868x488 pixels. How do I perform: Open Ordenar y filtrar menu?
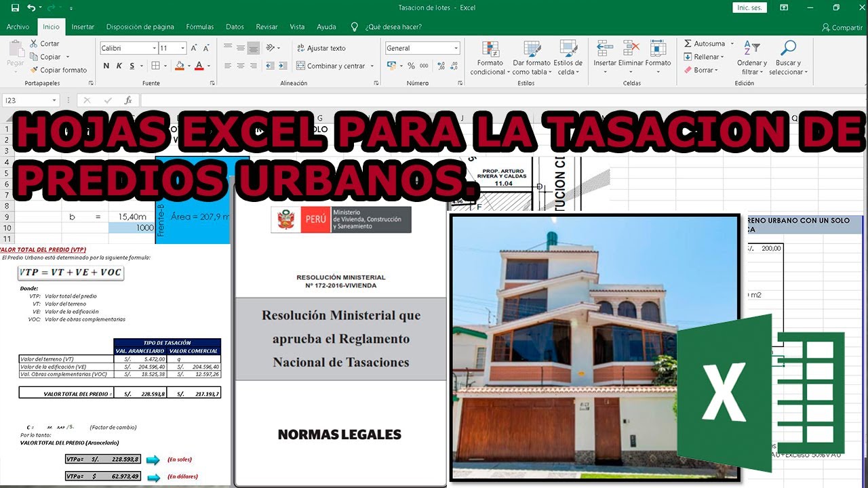coord(751,58)
